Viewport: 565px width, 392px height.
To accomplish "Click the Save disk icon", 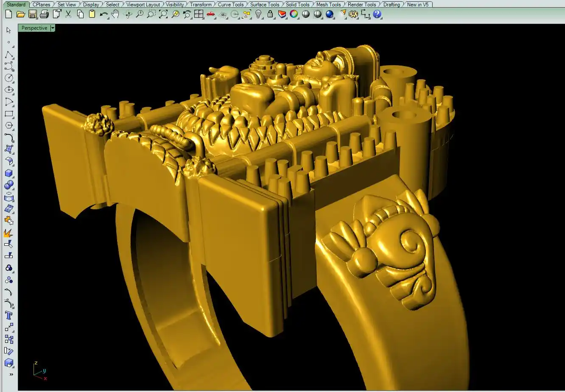I will (x=32, y=14).
